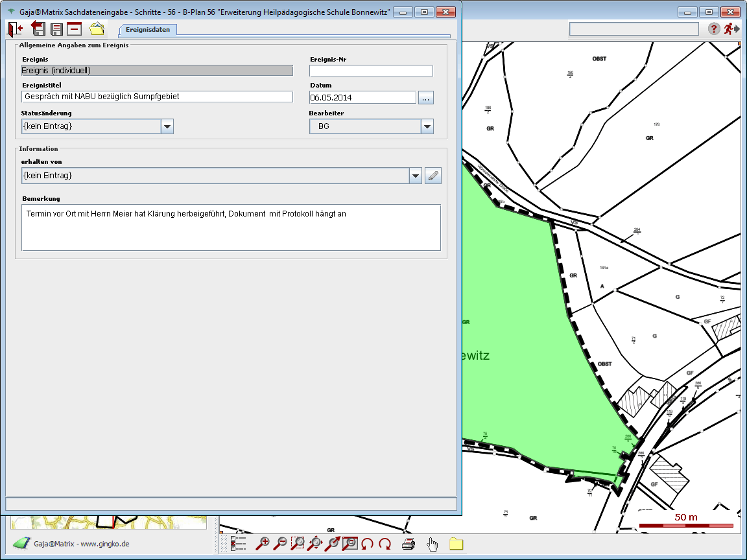Viewport: 747px width, 560px height.
Task: Click the running man exit icon
Action: pyautogui.click(x=731, y=29)
